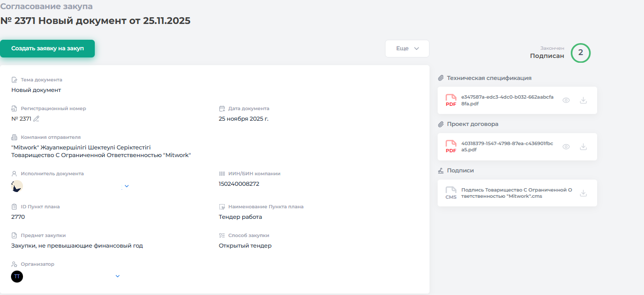Open the Еще dropdown menu
The image size is (644, 295).
coord(407,48)
